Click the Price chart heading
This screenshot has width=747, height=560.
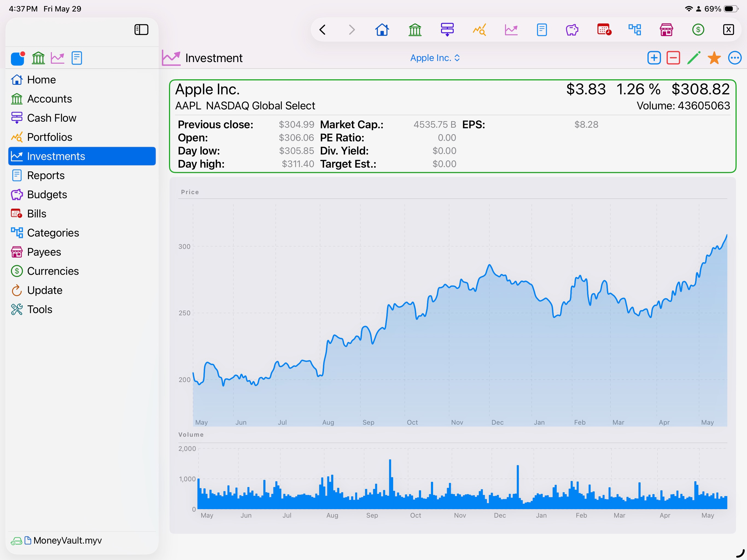click(x=190, y=192)
